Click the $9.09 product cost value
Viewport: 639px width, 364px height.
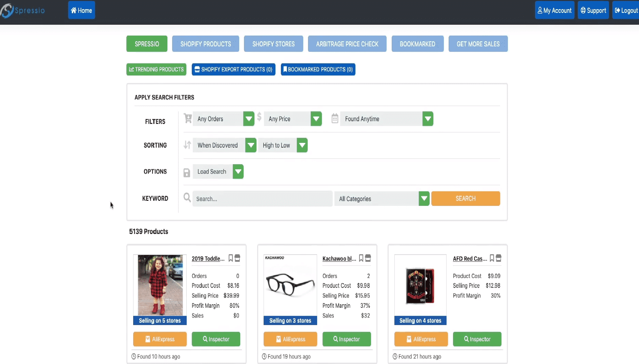point(494,276)
